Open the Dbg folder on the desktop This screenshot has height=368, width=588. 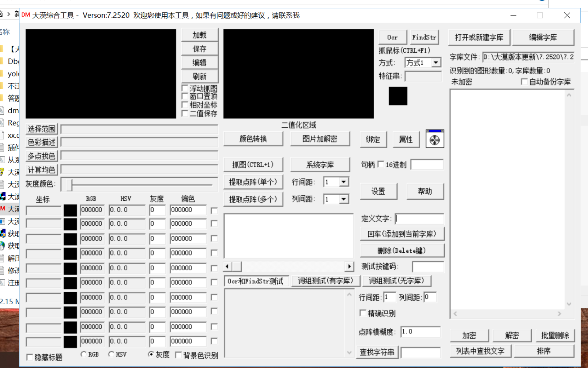point(11,61)
